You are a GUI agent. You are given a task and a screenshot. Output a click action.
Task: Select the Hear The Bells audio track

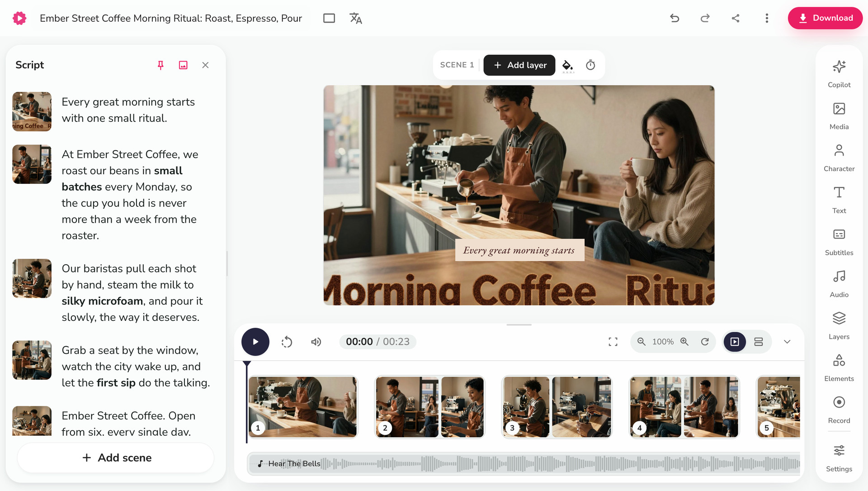524,463
